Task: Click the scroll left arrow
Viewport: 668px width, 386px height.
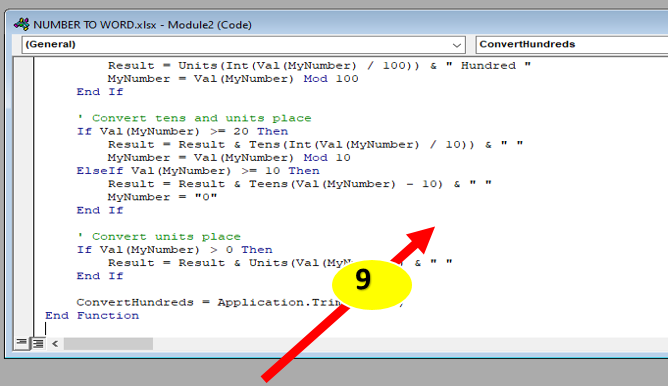Action: click(x=55, y=343)
